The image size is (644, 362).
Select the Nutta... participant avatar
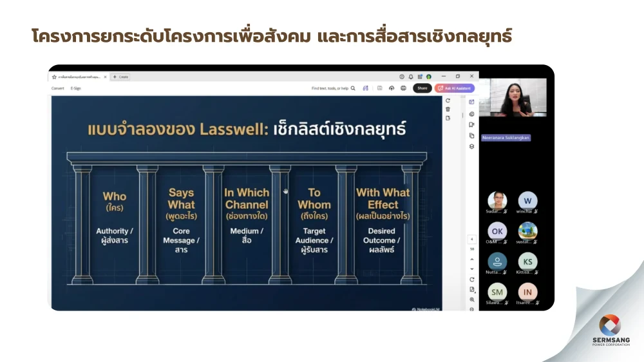click(x=497, y=262)
